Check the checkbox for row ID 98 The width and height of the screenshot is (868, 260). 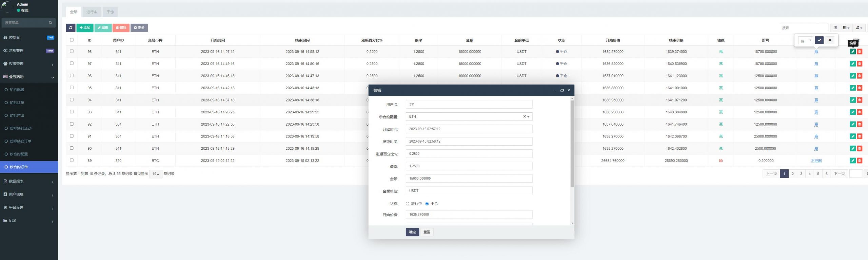(x=72, y=51)
